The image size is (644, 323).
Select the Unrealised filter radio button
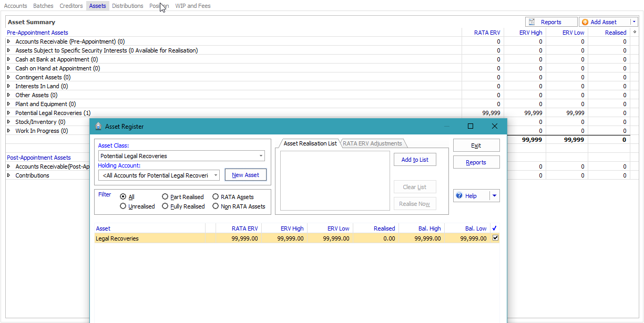[123, 206]
